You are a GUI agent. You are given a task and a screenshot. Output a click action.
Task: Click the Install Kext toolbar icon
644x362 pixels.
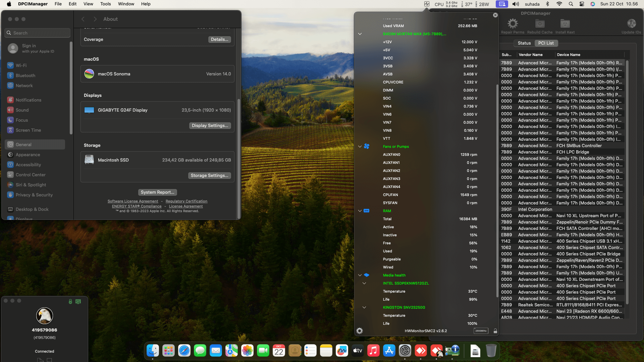(x=565, y=24)
